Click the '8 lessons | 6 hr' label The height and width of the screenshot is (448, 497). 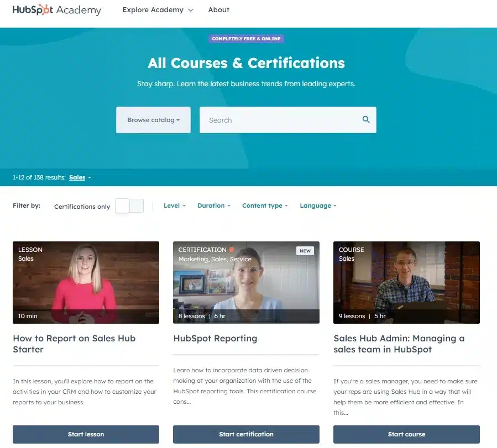[x=202, y=316]
